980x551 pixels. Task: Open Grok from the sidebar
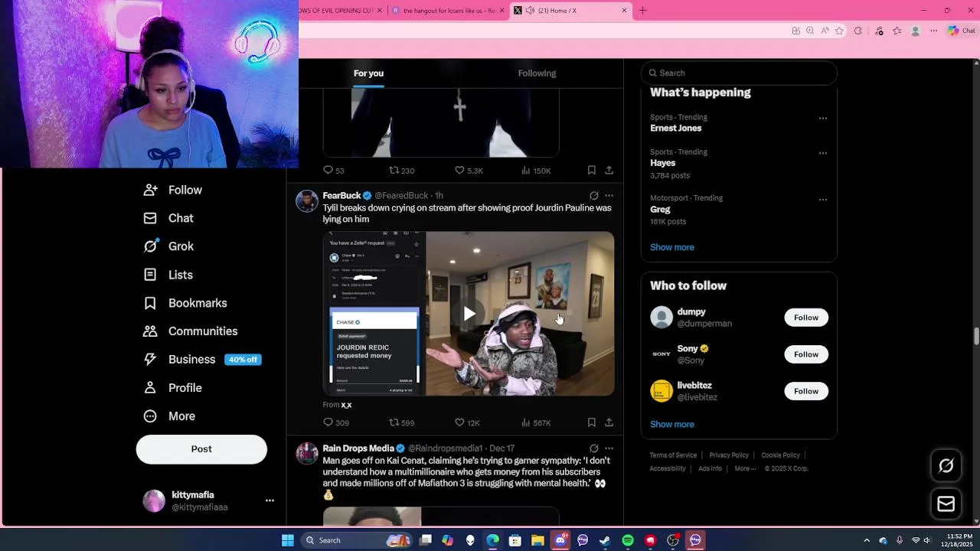click(168, 246)
